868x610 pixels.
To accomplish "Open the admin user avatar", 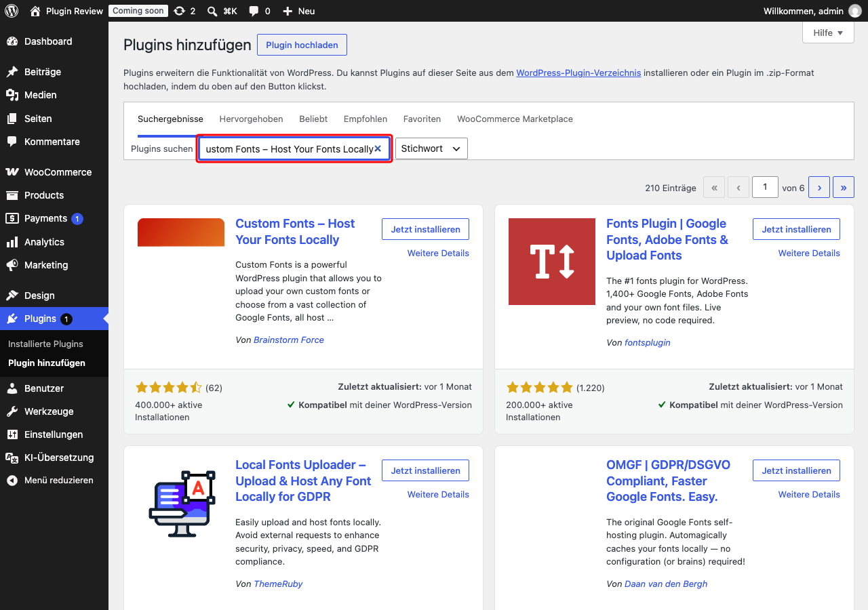I will pos(855,11).
